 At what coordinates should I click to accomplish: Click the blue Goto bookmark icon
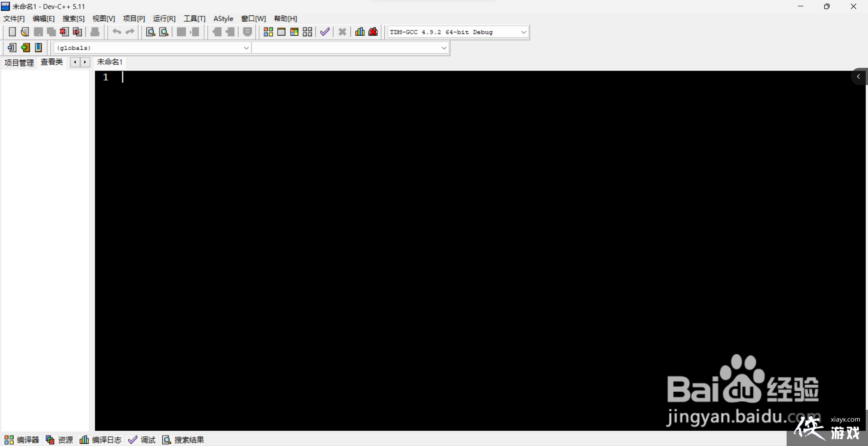[x=38, y=47]
